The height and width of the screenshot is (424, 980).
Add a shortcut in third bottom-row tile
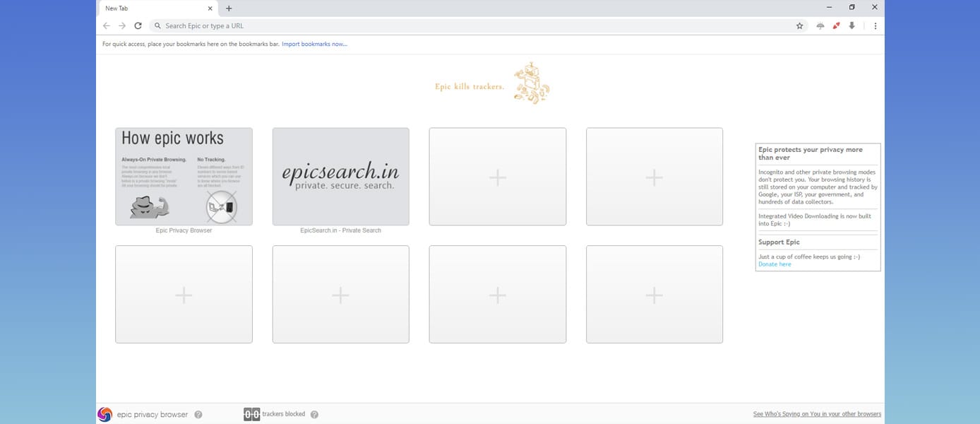click(498, 295)
